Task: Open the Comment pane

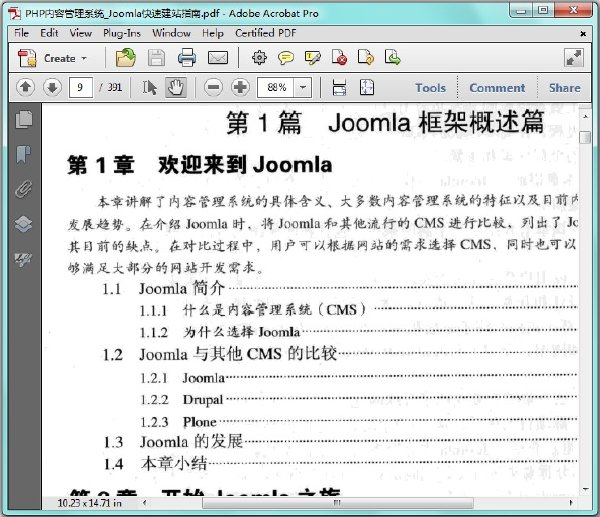Action: click(x=497, y=88)
